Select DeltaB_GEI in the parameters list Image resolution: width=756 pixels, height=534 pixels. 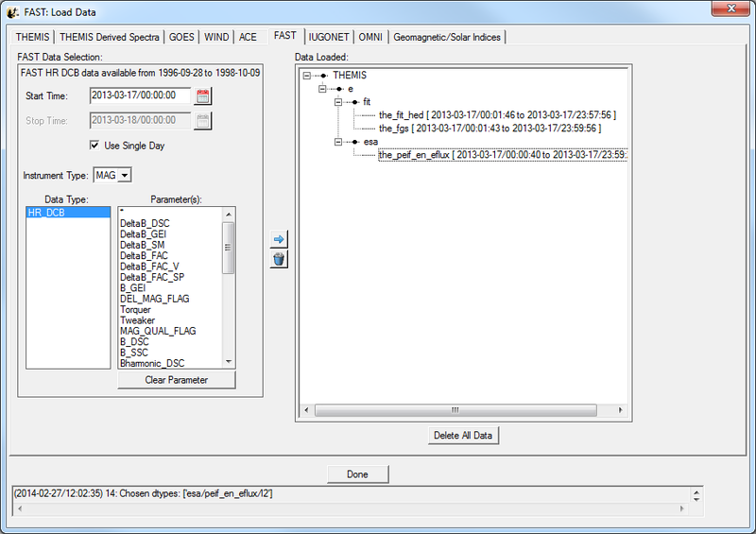coord(145,233)
